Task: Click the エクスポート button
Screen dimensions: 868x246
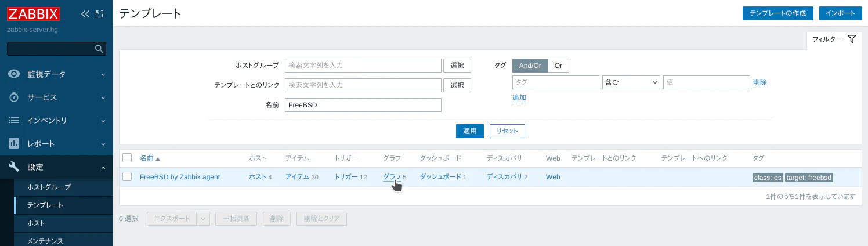Action: (x=172, y=219)
